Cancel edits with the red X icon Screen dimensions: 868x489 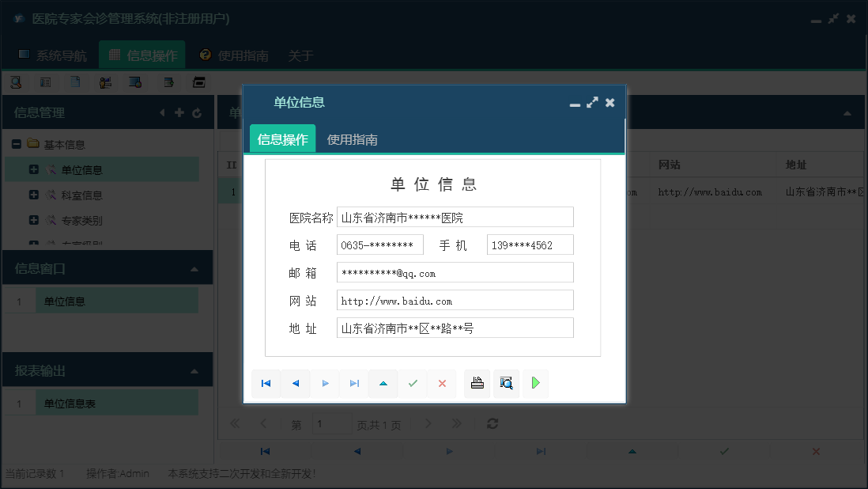[442, 383]
